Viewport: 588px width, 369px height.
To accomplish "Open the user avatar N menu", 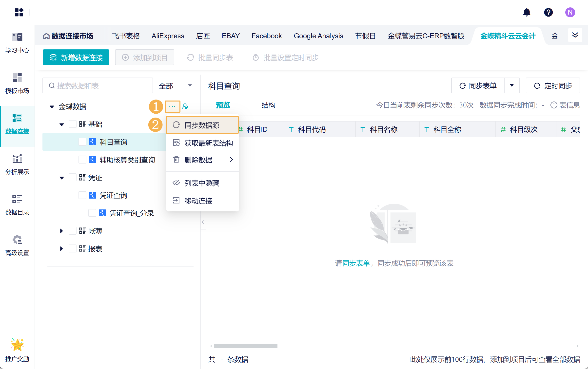I will point(570,12).
